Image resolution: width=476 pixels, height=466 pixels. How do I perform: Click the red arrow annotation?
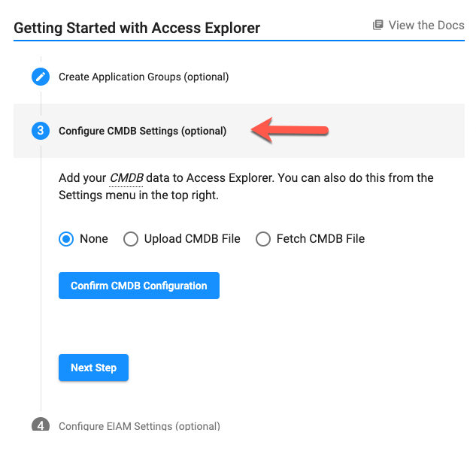point(290,130)
